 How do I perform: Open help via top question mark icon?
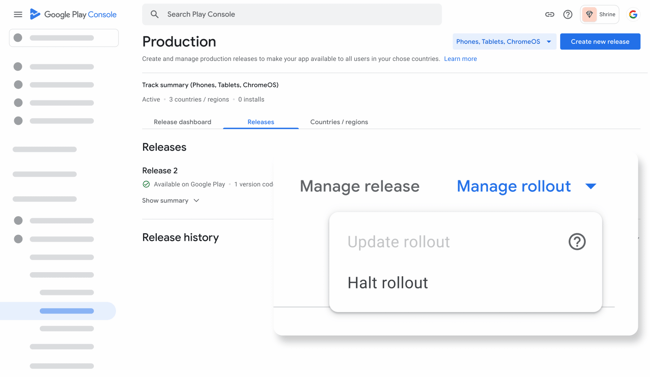(568, 15)
